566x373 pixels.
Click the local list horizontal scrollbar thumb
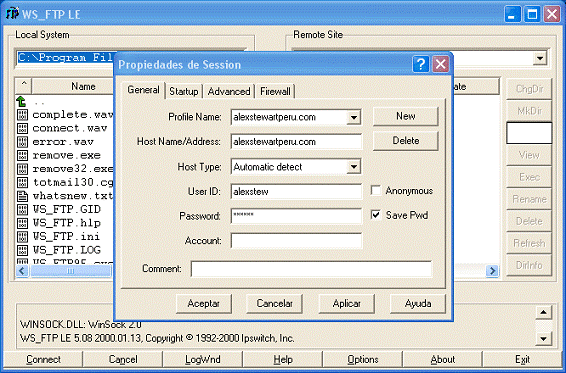pyautogui.click(x=71, y=270)
